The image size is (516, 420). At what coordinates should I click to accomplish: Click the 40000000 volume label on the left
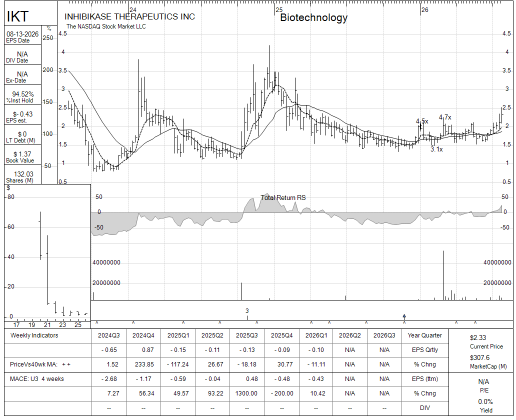tap(106, 262)
